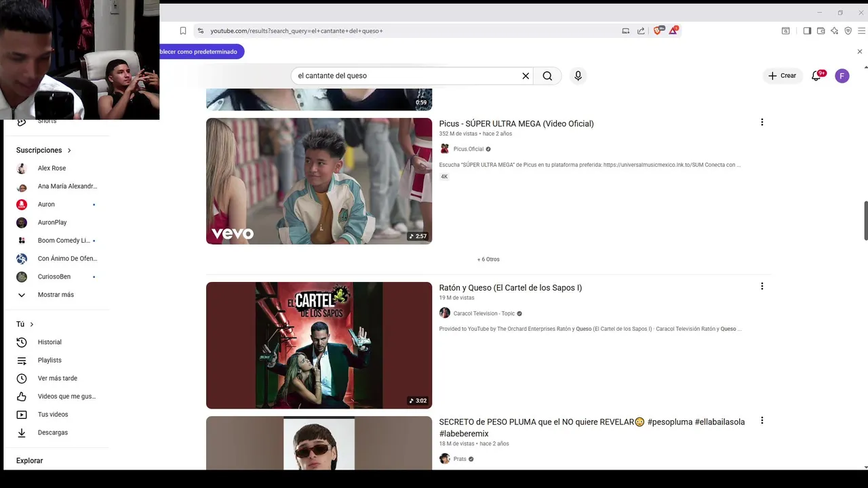
Task: Expand the Tú section heading
Action: pos(25,324)
